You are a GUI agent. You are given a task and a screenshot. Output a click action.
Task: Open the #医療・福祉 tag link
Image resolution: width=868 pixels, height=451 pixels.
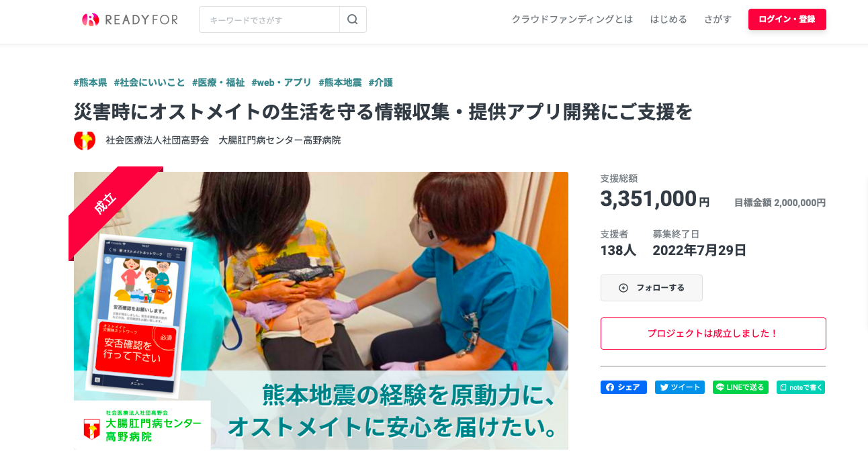point(218,83)
